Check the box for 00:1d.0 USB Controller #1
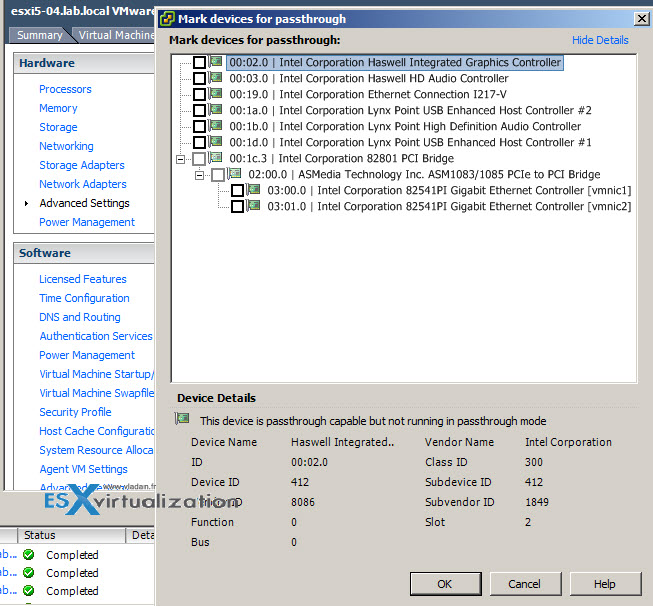Viewport: 653px width, 606px height. [199, 142]
